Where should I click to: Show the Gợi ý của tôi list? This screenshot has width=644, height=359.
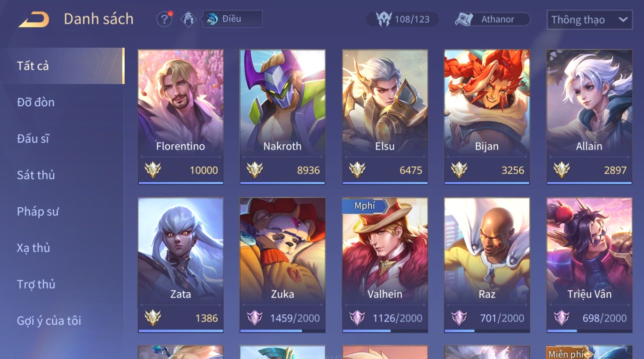click(x=49, y=321)
